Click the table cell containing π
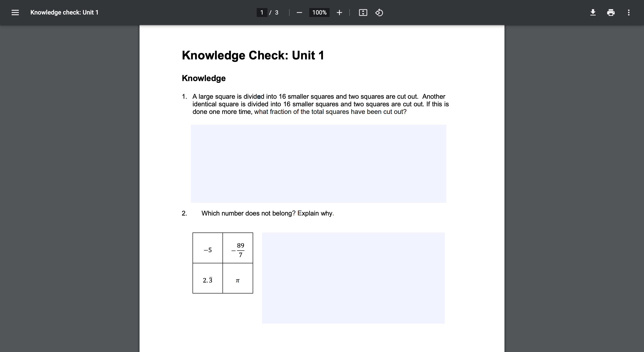 237,280
